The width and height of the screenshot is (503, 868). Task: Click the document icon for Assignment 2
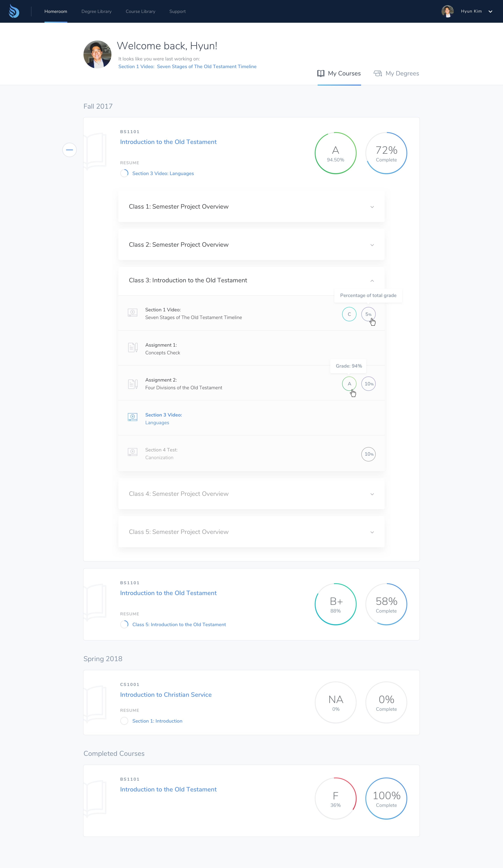coord(133,384)
